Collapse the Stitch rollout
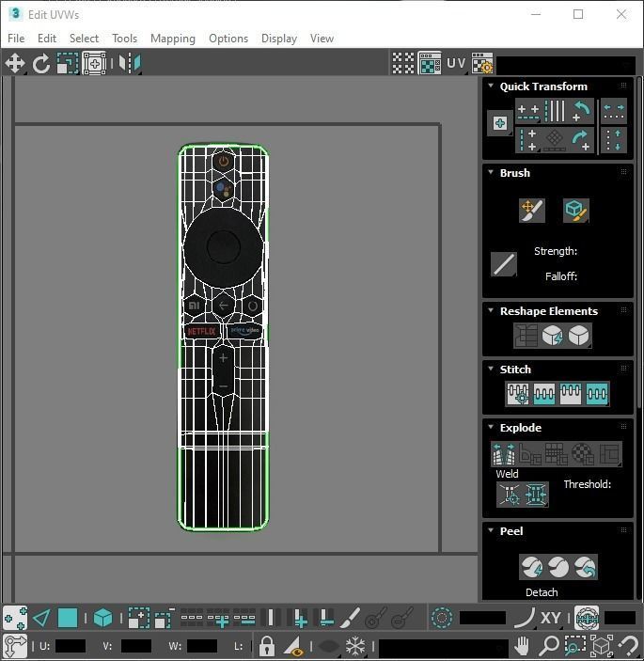 tap(491, 369)
